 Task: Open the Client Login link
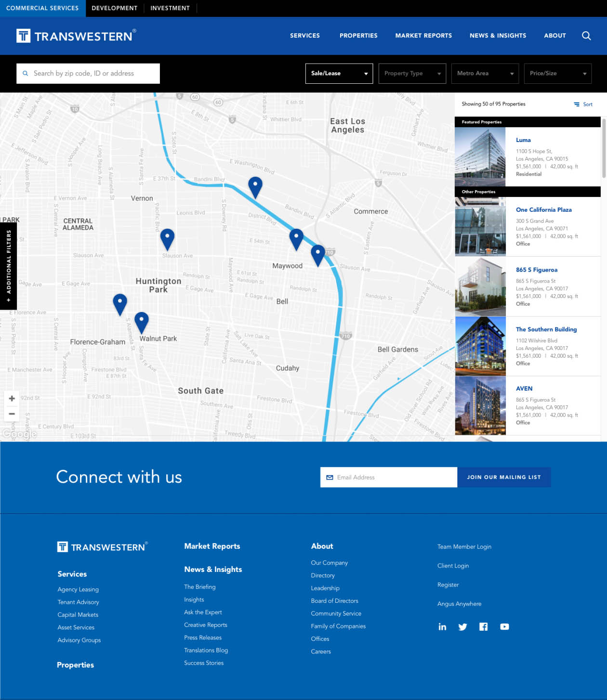(453, 566)
